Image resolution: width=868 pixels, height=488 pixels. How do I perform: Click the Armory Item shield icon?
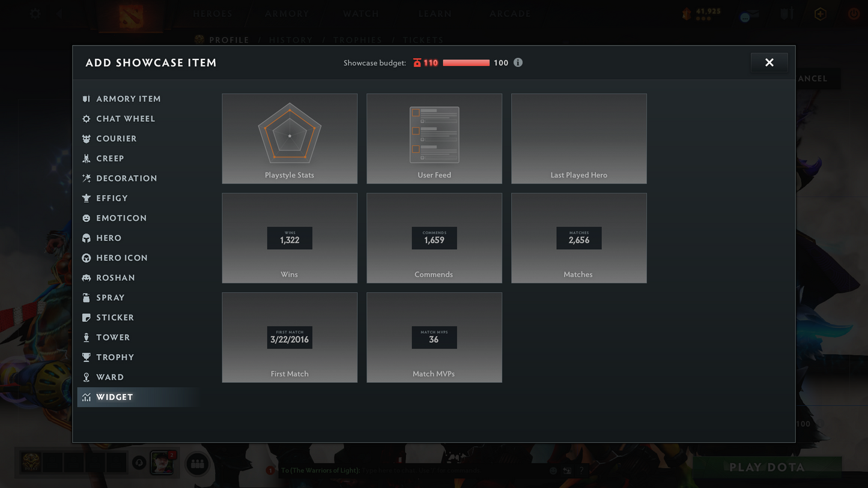click(86, 99)
